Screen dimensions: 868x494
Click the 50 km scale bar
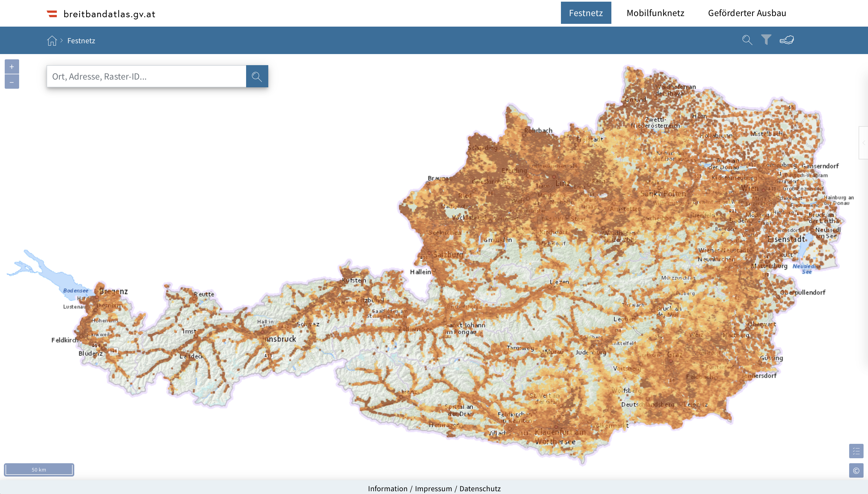[39, 470]
